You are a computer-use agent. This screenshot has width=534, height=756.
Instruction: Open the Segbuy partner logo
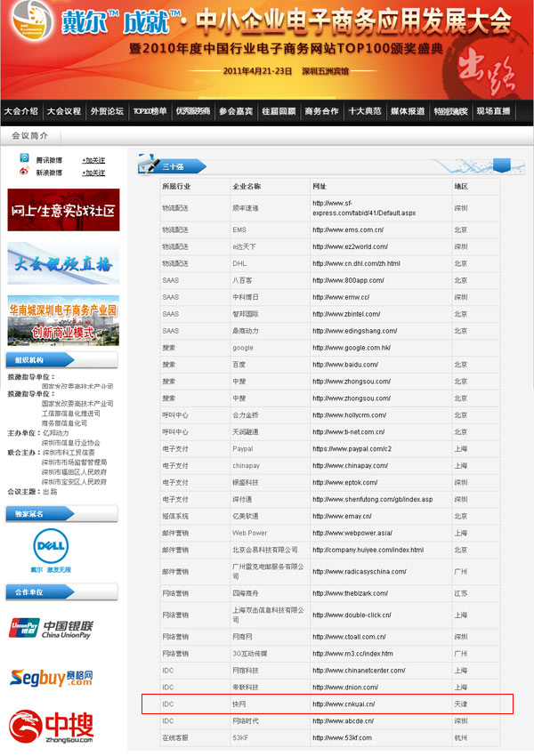[x=52, y=679]
